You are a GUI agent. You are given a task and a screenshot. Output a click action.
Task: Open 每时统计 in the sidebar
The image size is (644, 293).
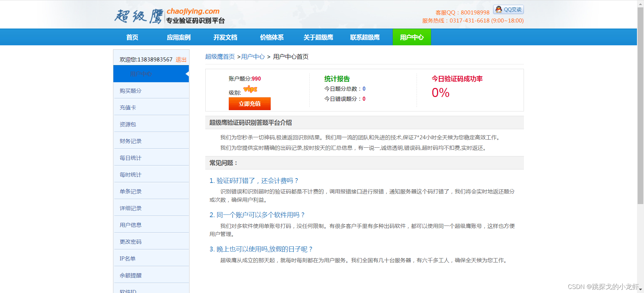click(x=151, y=175)
